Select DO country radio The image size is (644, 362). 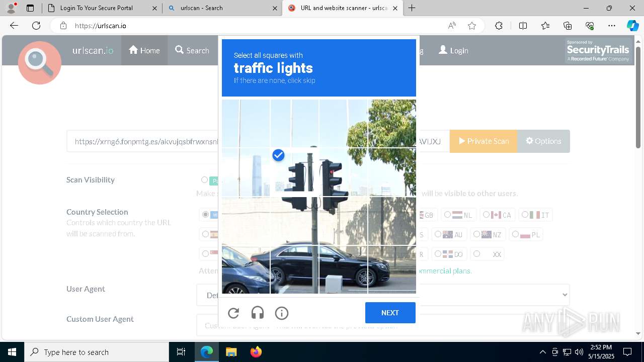click(438, 254)
